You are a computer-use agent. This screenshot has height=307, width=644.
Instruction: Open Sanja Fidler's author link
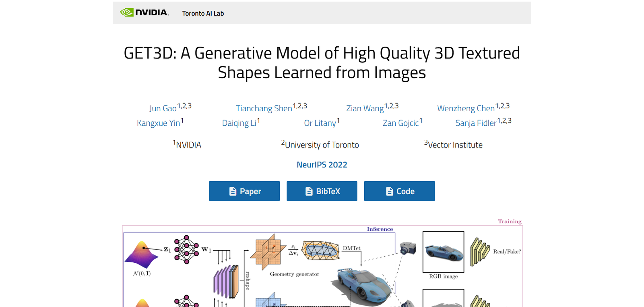click(x=476, y=123)
